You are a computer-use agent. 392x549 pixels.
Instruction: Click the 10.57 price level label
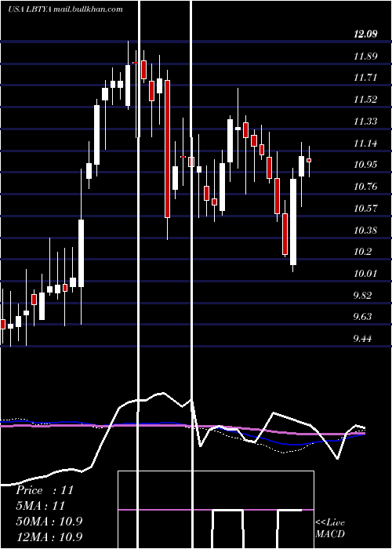(x=365, y=209)
